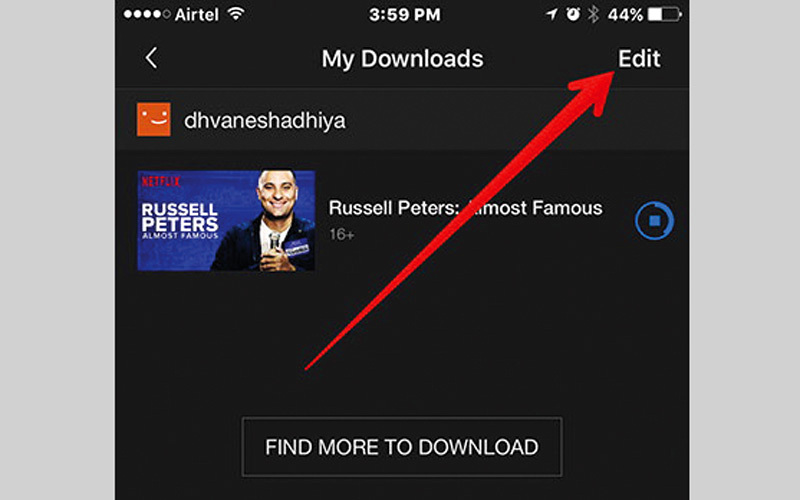This screenshot has width=800, height=500.
Task: Tap the Wi-Fi status icon
Action: coord(236,13)
